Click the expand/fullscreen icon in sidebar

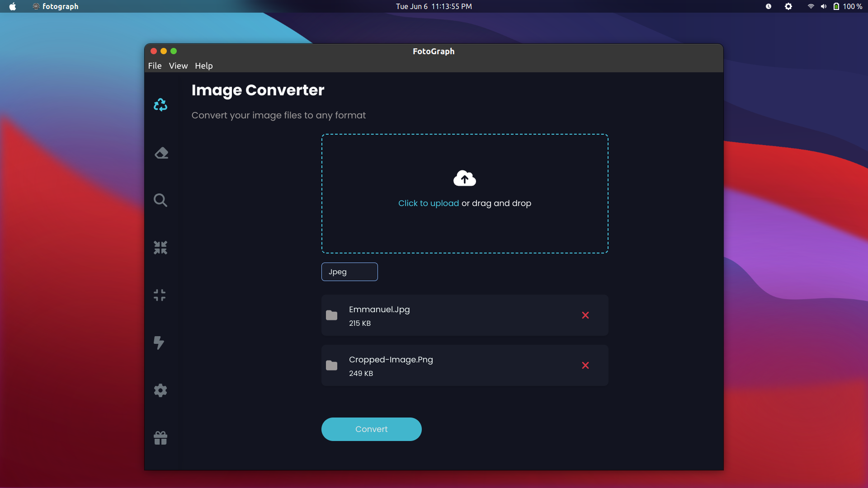(x=160, y=295)
